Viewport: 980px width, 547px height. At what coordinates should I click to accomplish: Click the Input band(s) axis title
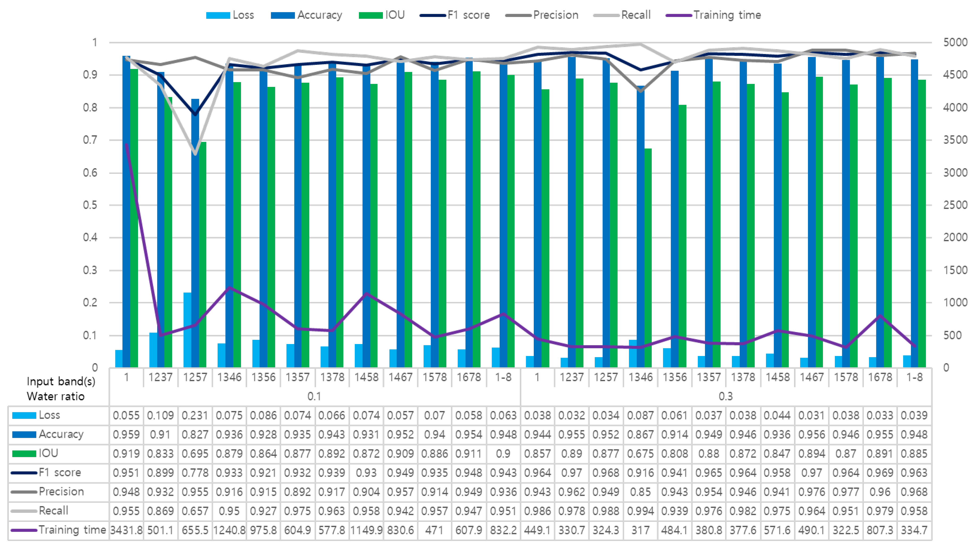pos(61,381)
